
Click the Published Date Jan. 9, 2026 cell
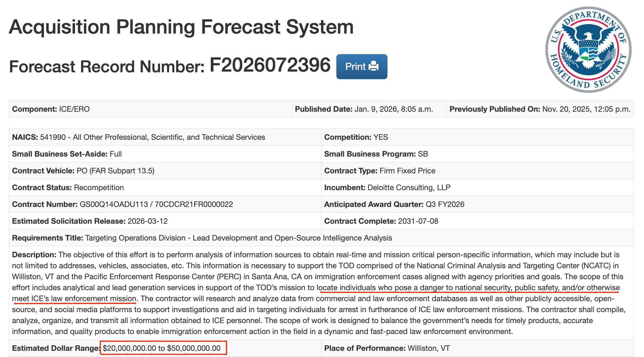coord(364,109)
